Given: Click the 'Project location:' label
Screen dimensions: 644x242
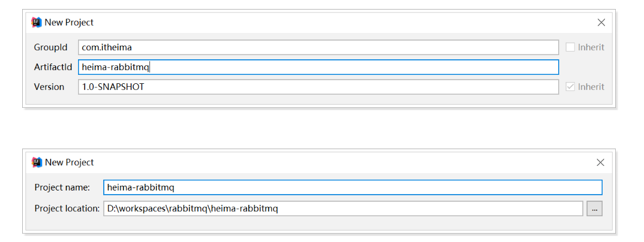Looking at the screenshot, I should click(67, 208).
